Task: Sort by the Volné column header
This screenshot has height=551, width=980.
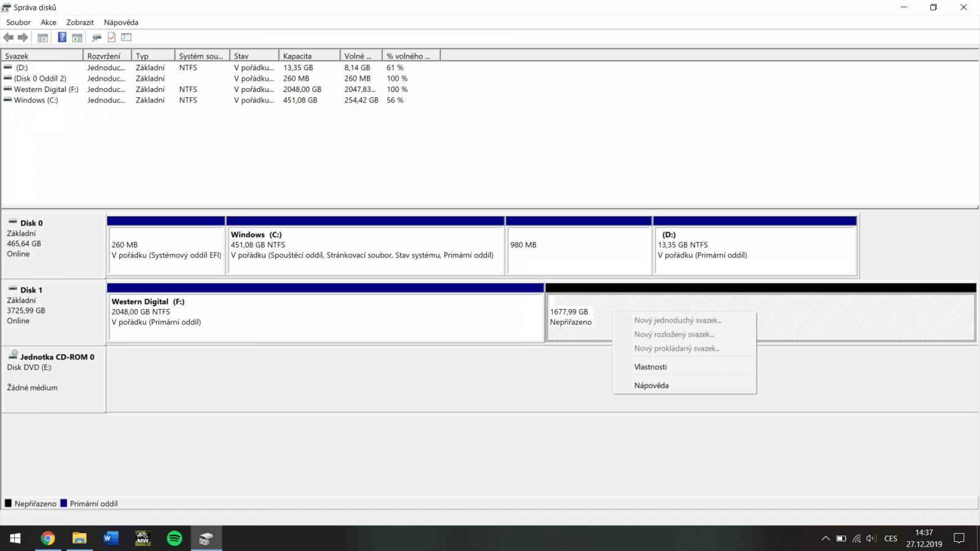Action: 361,56
